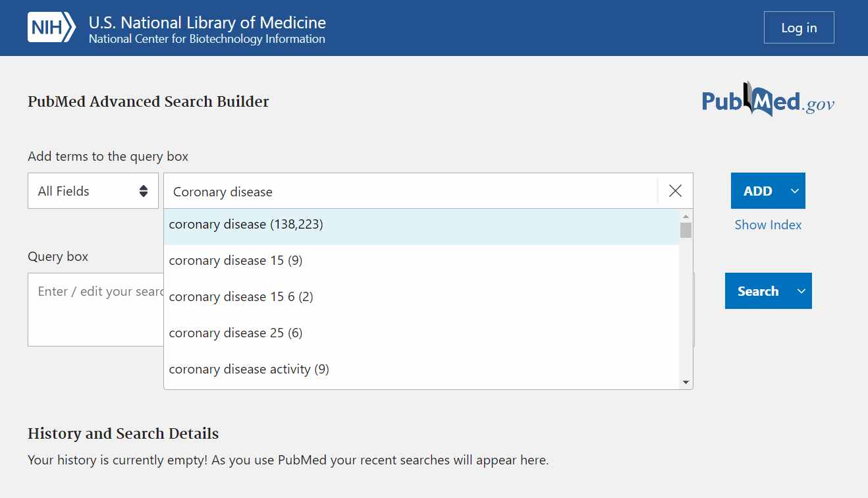Click the PubMed.gov logo
Screen dimensions: 868x498
click(768, 101)
